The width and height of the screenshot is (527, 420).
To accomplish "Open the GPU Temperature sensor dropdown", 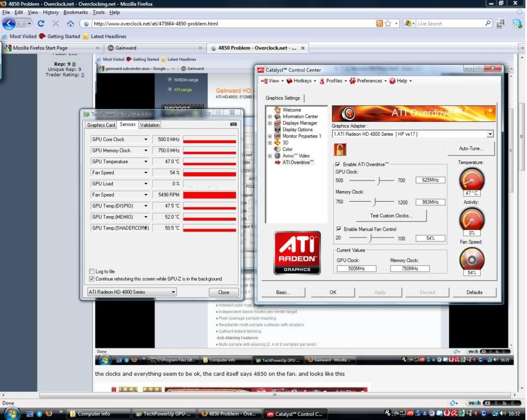I will [x=146, y=162].
